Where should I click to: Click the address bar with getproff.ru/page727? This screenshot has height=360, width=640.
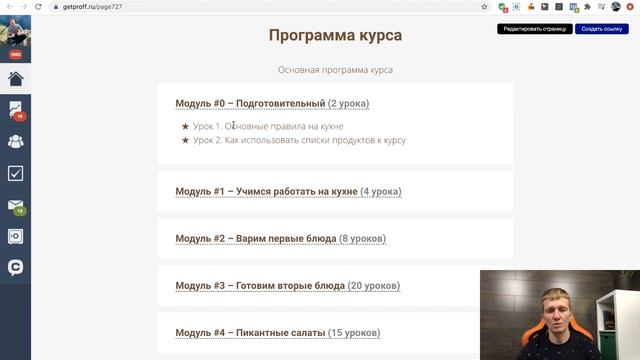click(x=269, y=7)
